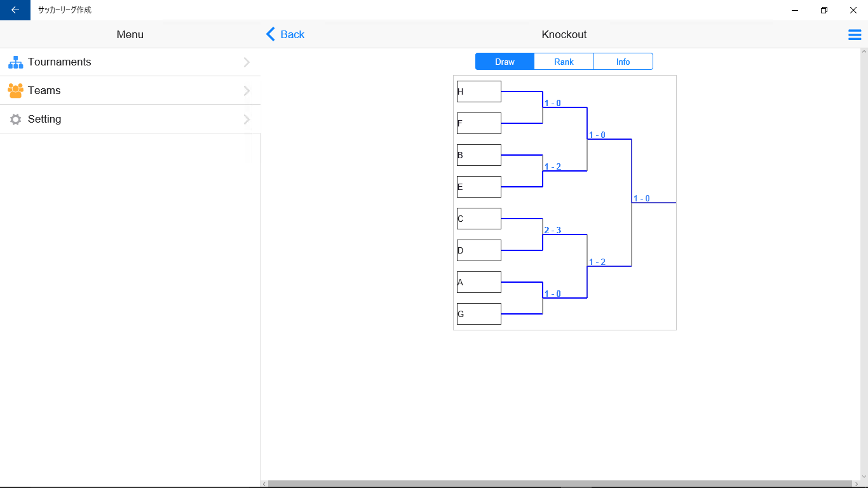This screenshot has width=868, height=488.
Task: Open the hamburger menu icon
Action: point(855,35)
